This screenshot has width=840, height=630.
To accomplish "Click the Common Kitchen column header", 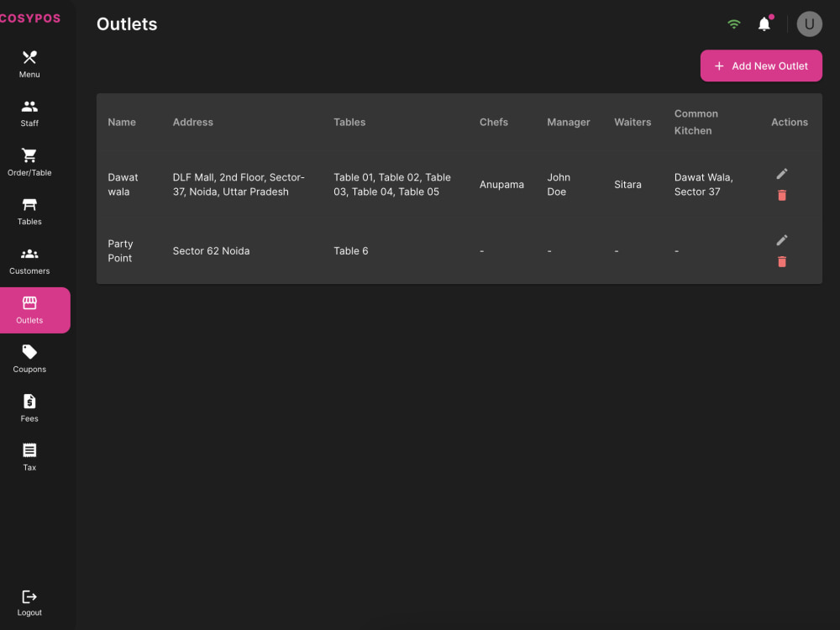I will [x=696, y=122].
